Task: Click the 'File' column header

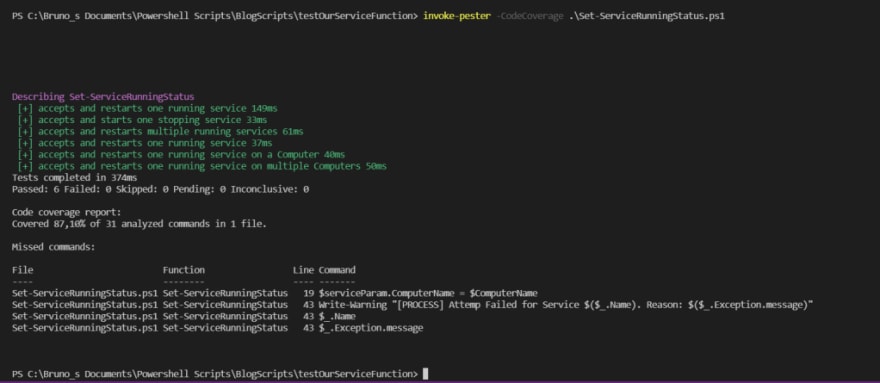Action: [x=22, y=270]
